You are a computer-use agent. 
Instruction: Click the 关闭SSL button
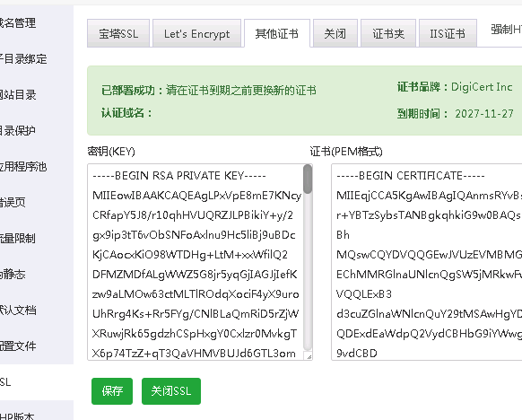tap(171, 391)
